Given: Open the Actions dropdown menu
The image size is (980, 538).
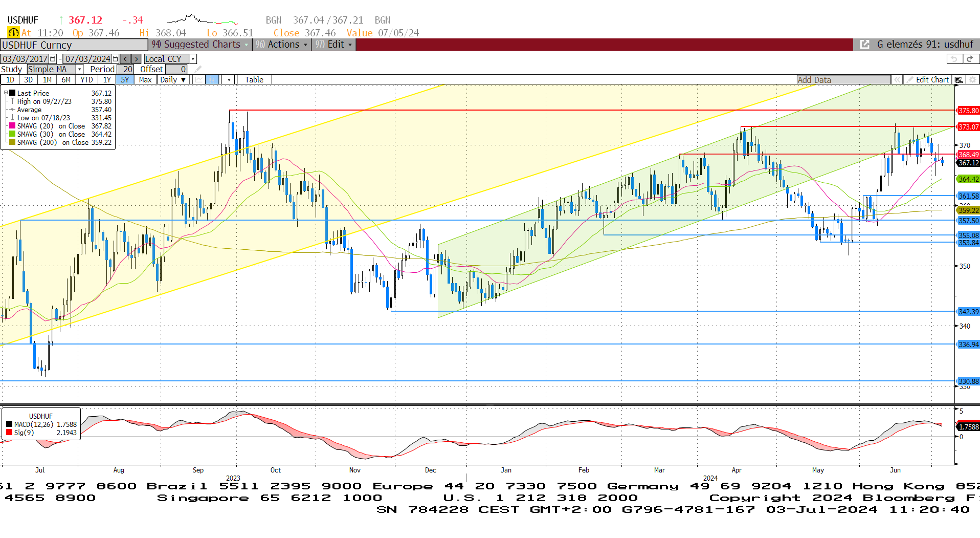Looking at the screenshot, I should click(282, 45).
